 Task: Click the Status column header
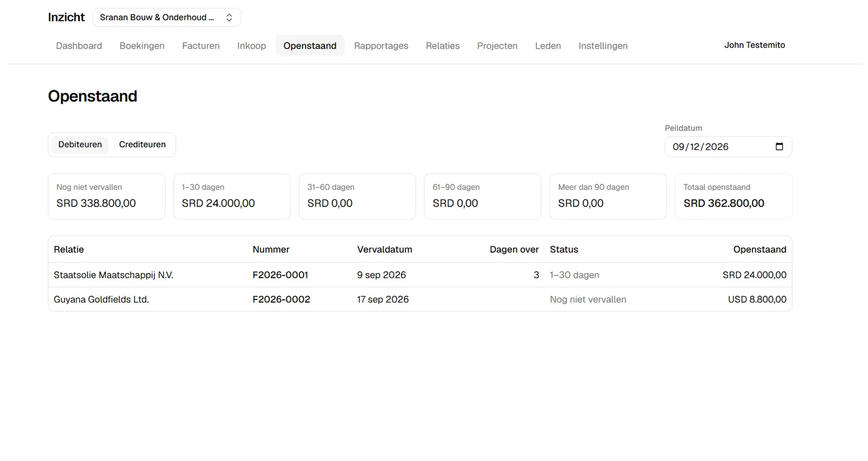point(564,249)
